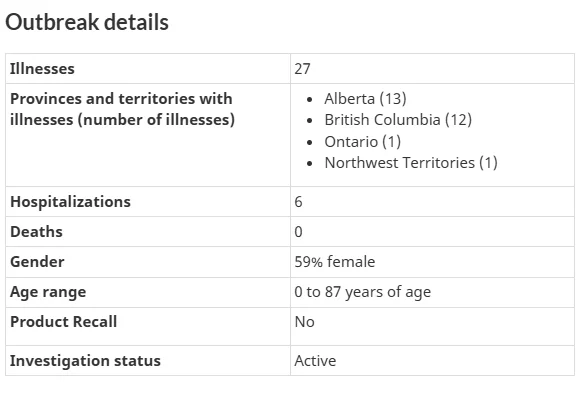Select the Ontario (1) list item
This screenshot has height=401, width=586.
363,142
